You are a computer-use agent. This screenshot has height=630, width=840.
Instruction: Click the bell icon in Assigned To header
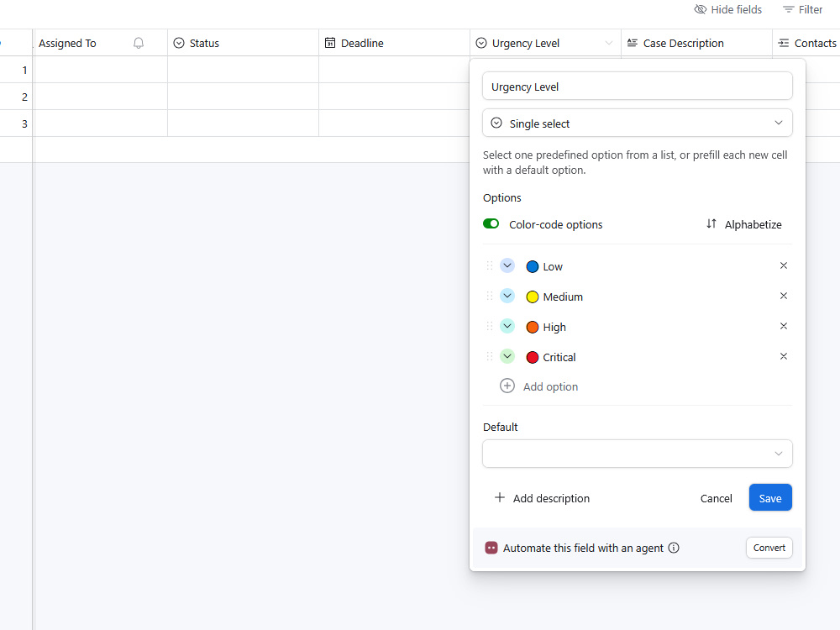tap(139, 43)
